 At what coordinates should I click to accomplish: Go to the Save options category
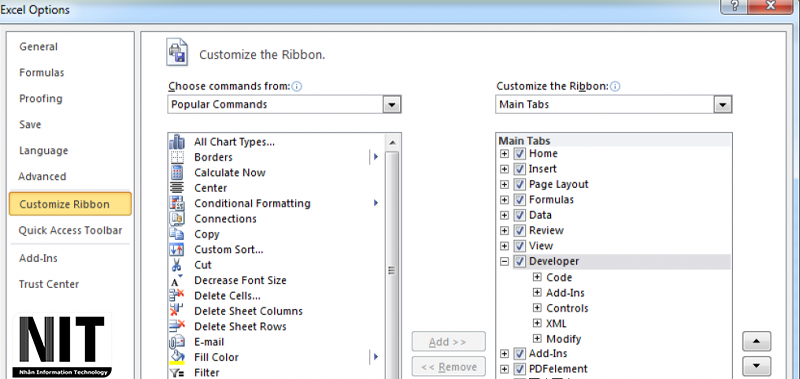(30, 124)
